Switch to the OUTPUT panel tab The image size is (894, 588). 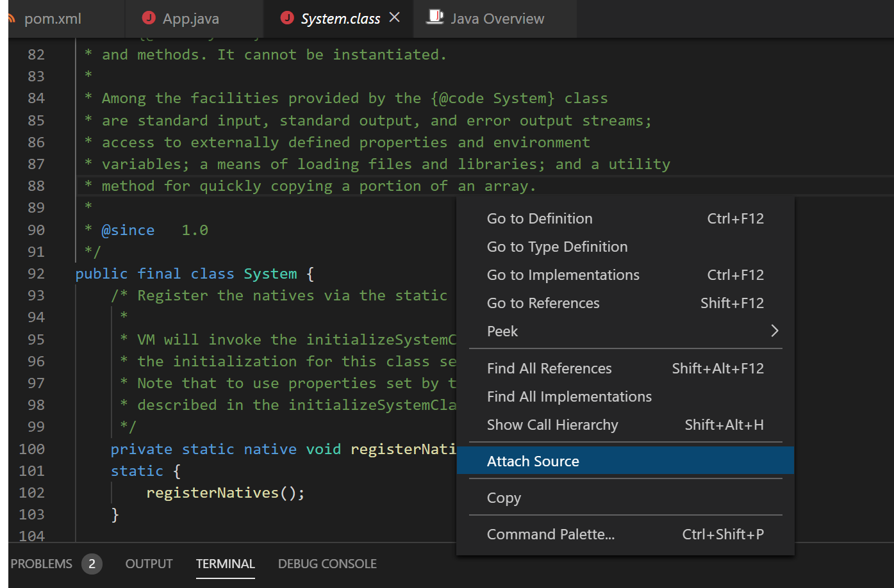[x=149, y=564]
